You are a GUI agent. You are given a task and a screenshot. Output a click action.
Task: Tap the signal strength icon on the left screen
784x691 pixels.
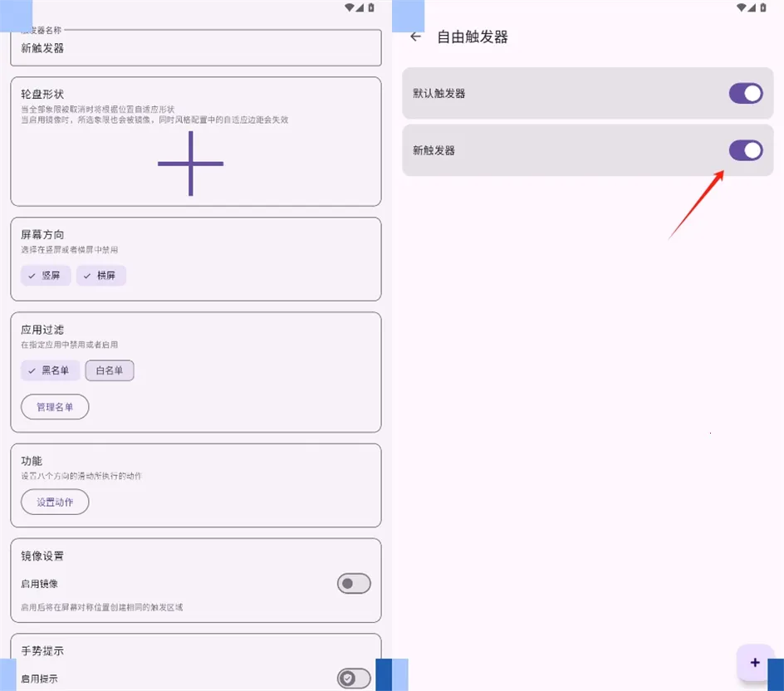[x=360, y=7]
